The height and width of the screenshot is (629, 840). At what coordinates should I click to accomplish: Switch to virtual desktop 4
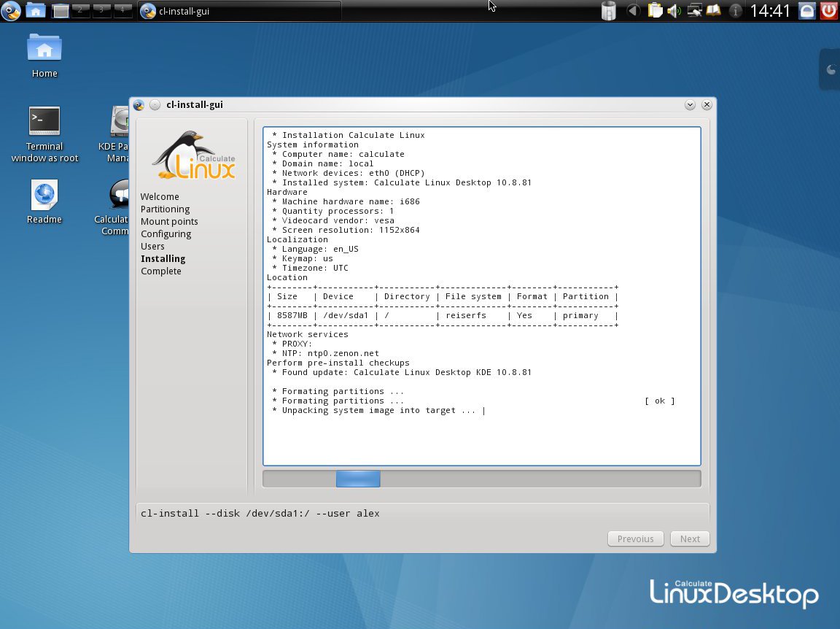(123, 10)
